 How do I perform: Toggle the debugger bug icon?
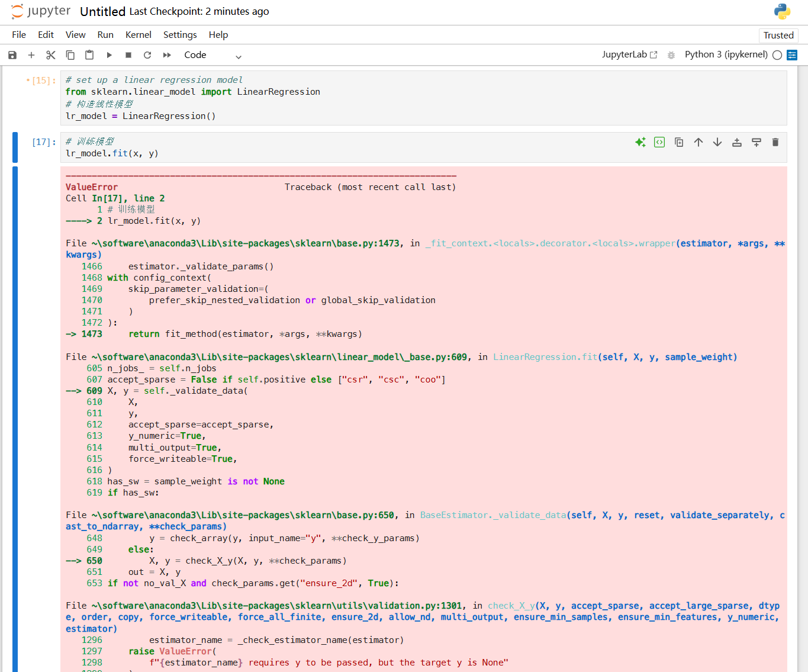pyautogui.click(x=671, y=55)
